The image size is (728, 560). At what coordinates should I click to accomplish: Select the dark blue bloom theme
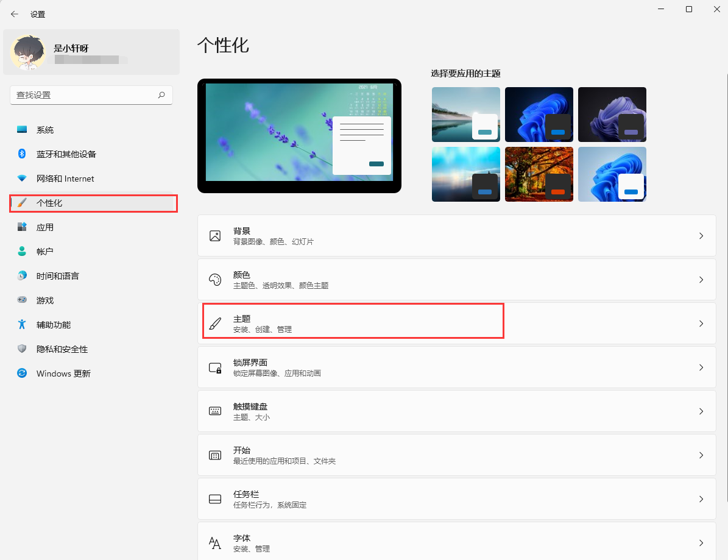click(x=539, y=115)
